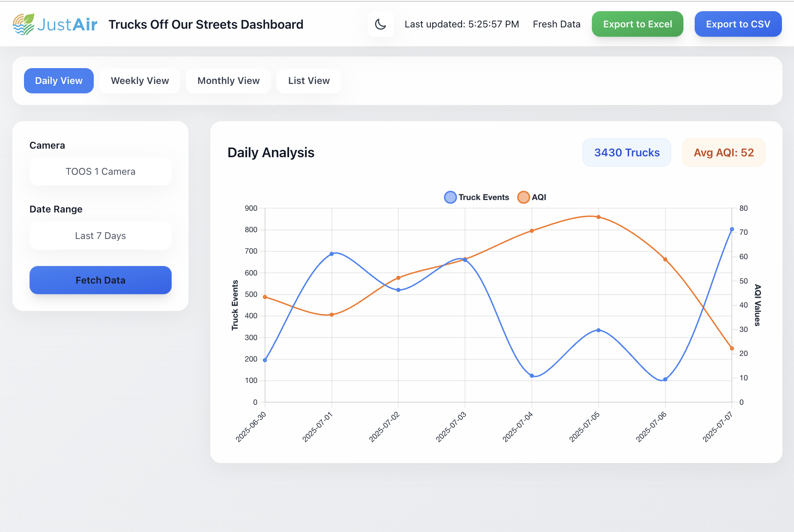Open the Monthly View tab
Image resolution: width=794 pixels, height=532 pixels.
(x=228, y=81)
